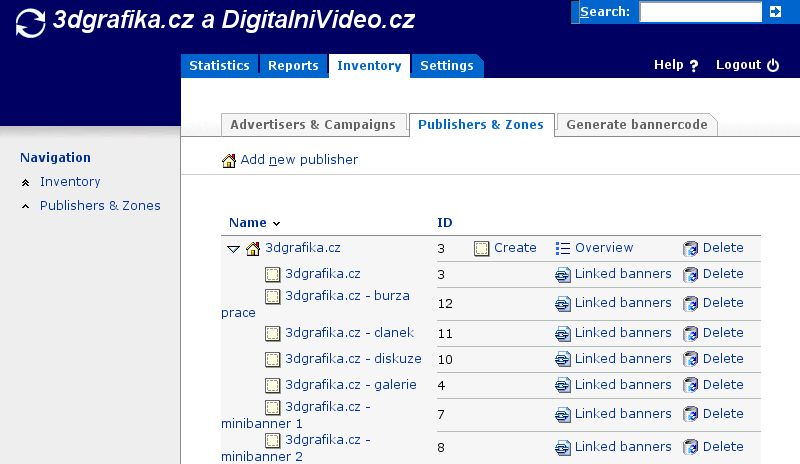Open Help from the header
Screen dimensions: 800x464
(x=668, y=65)
